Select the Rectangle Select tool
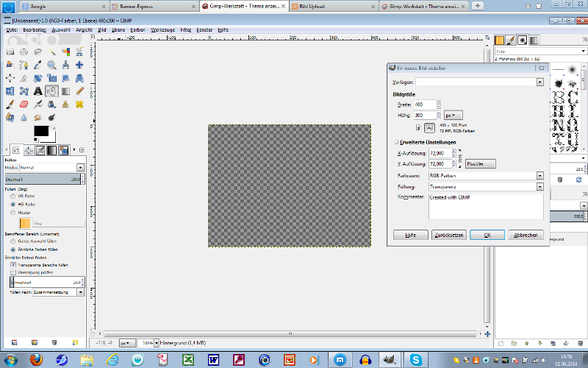This screenshot has width=588, height=368. pos(10,52)
